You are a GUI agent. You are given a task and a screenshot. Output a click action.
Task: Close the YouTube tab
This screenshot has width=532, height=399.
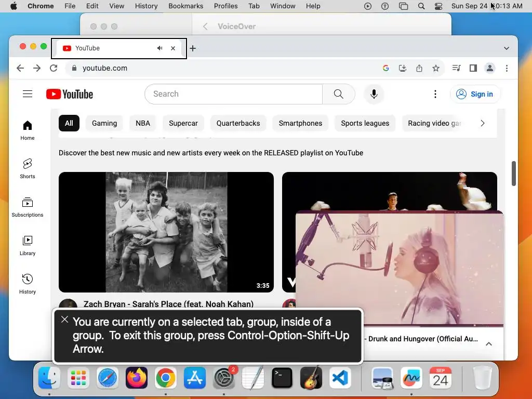(x=173, y=48)
